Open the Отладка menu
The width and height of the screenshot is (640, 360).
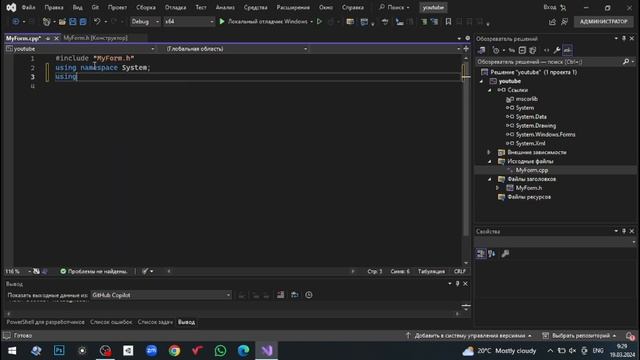(x=176, y=7)
